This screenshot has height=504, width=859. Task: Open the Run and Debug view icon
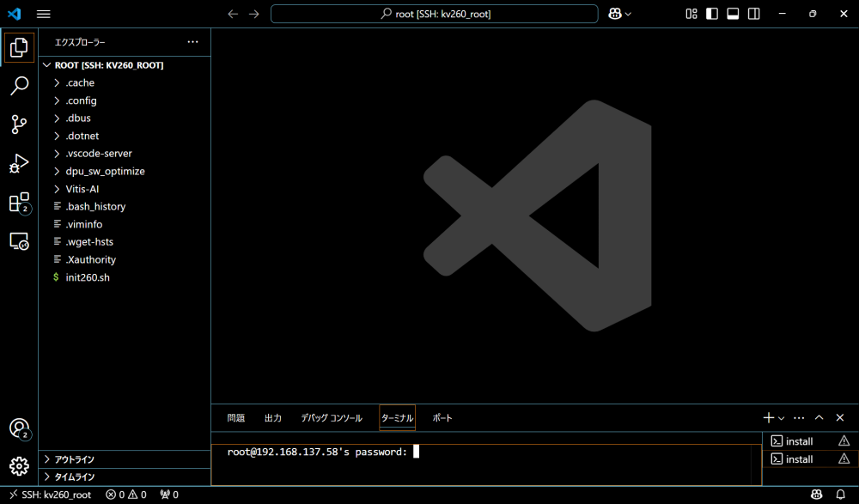click(19, 163)
